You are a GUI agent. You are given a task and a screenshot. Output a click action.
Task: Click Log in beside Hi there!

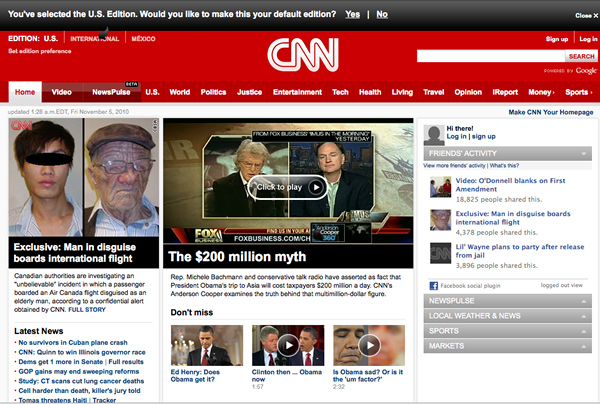click(457, 137)
